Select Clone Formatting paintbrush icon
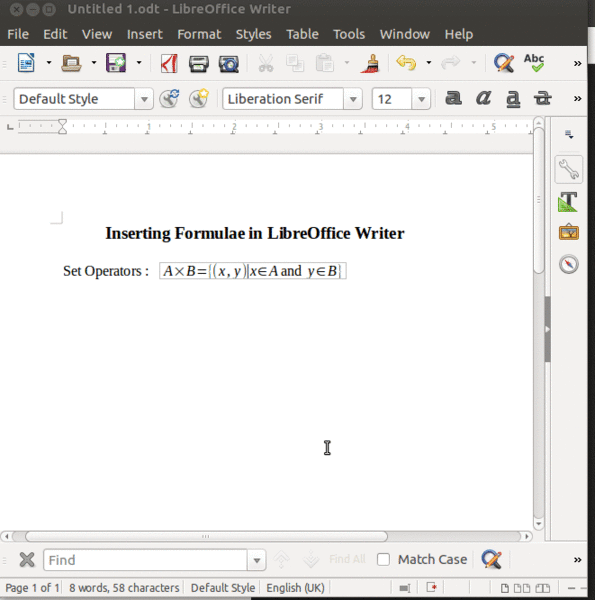 click(x=370, y=63)
